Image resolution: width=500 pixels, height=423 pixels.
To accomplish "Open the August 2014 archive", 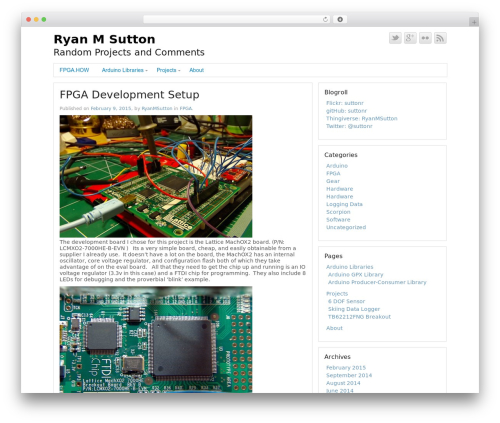I will [343, 383].
